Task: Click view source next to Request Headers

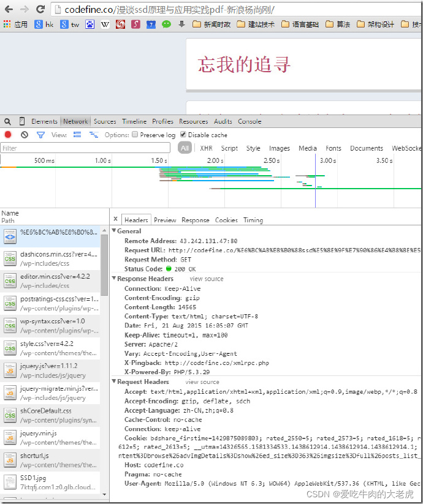Action: pos(202,382)
